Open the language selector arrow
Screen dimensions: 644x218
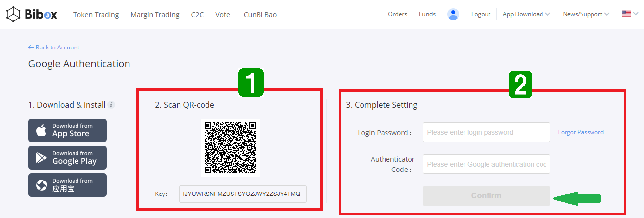pos(635,14)
